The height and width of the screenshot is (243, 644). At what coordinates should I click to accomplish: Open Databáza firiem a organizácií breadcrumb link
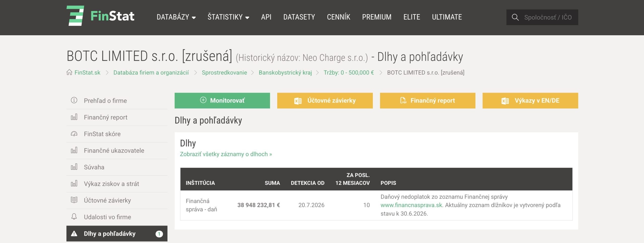(x=151, y=73)
